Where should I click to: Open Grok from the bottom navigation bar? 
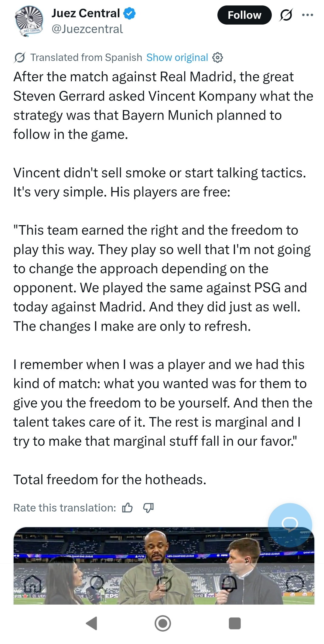click(164, 583)
